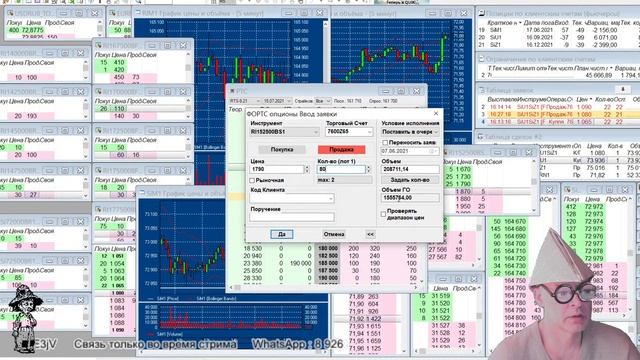Click the 'max: 2' quantity button
The height and width of the screenshot is (360, 640).
pyautogui.click(x=345, y=180)
